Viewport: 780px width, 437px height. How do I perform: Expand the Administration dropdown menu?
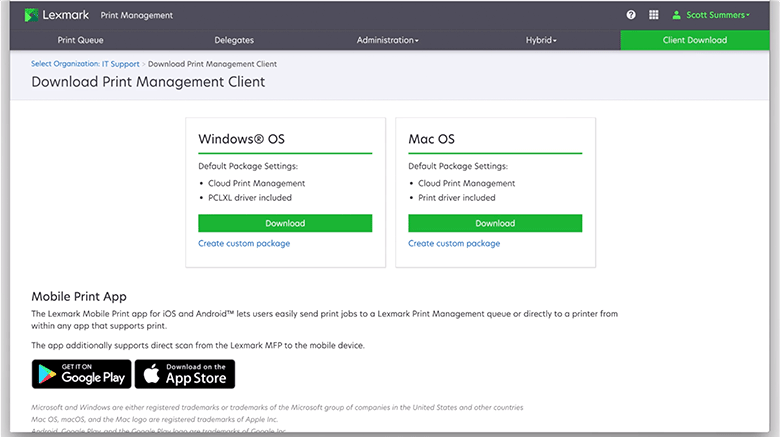pyautogui.click(x=388, y=40)
